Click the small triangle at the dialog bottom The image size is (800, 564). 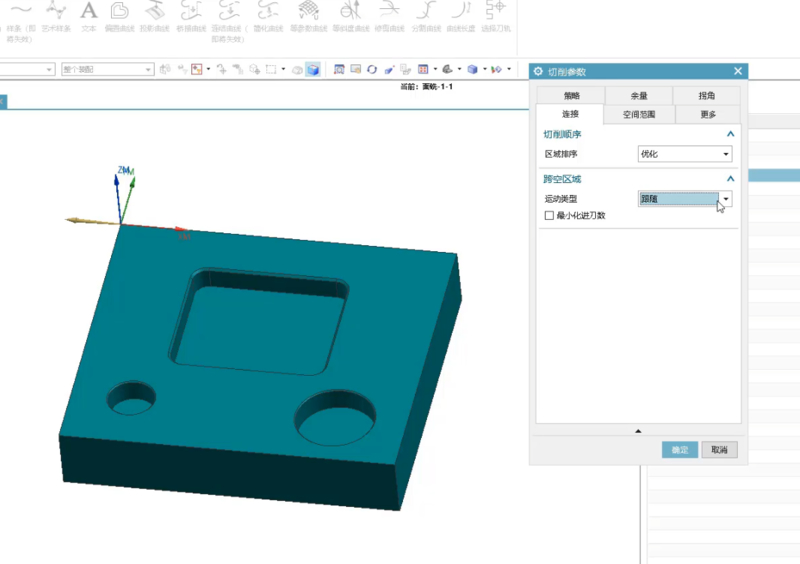(x=638, y=431)
